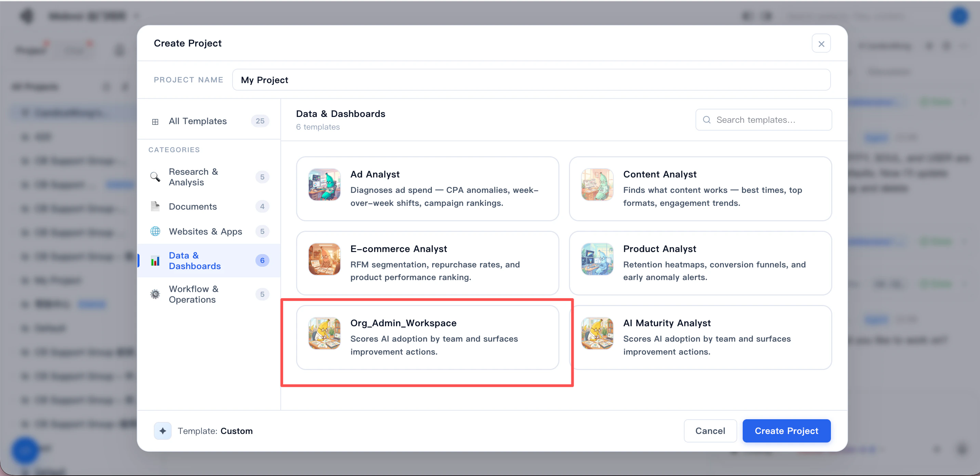Click the AI Maturity Analyst template thumbnail icon

(597, 333)
